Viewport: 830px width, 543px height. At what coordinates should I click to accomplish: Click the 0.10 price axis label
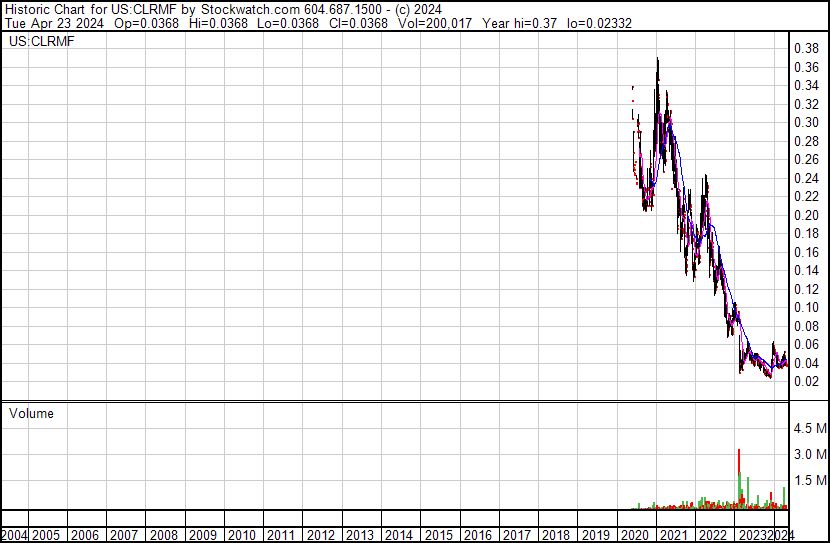(806, 307)
